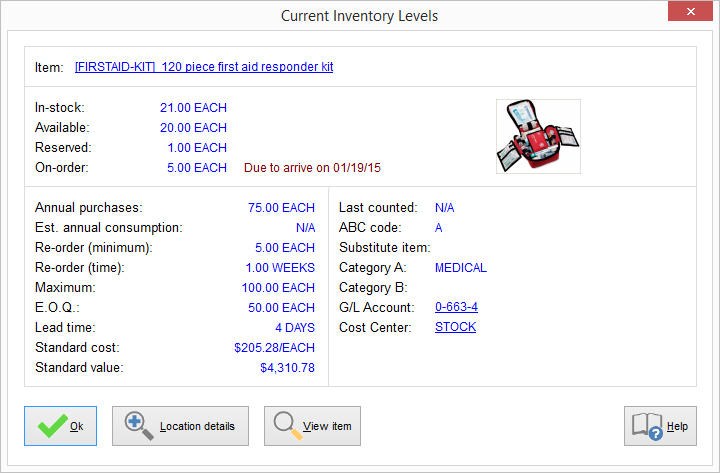Screen dimensions: 720x473
Task: Click the 'Cost Center:' label
Action: coord(375,327)
